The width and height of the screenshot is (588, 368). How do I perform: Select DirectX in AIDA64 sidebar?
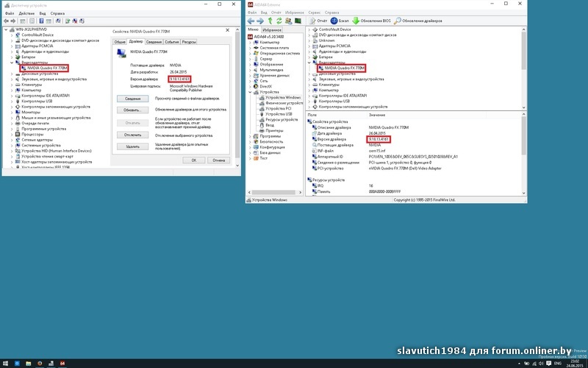tap(266, 86)
